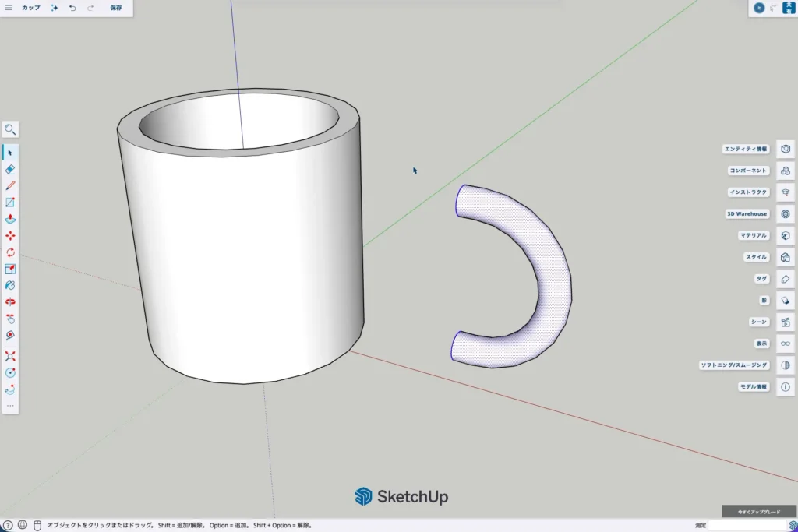798x532 pixels.
Task: Open スタイル panel icon
Action: click(x=786, y=257)
